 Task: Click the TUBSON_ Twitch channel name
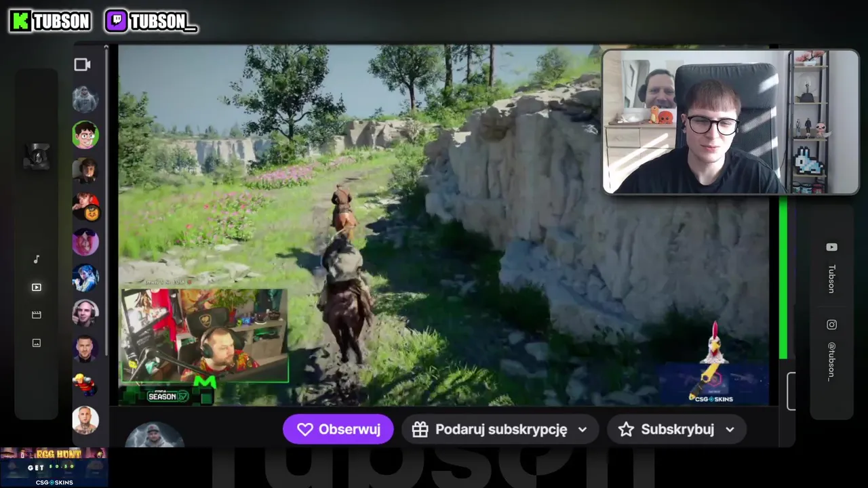click(x=163, y=22)
